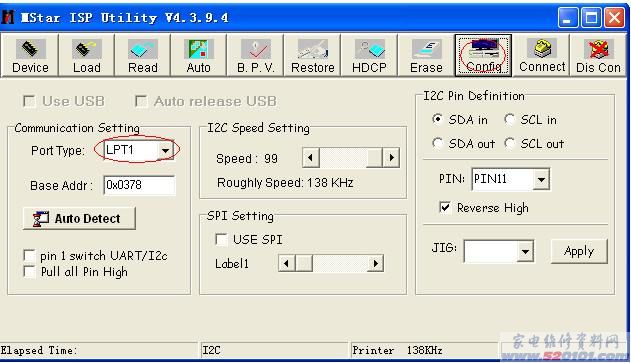Tick the Pull all Pin High checkbox
The height and width of the screenshot is (363, 631).
[29, 272]
